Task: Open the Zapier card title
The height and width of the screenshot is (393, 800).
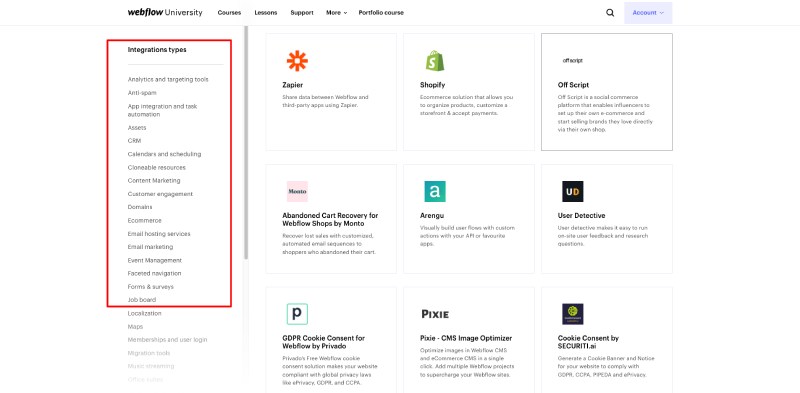Action: pos(292,85)
